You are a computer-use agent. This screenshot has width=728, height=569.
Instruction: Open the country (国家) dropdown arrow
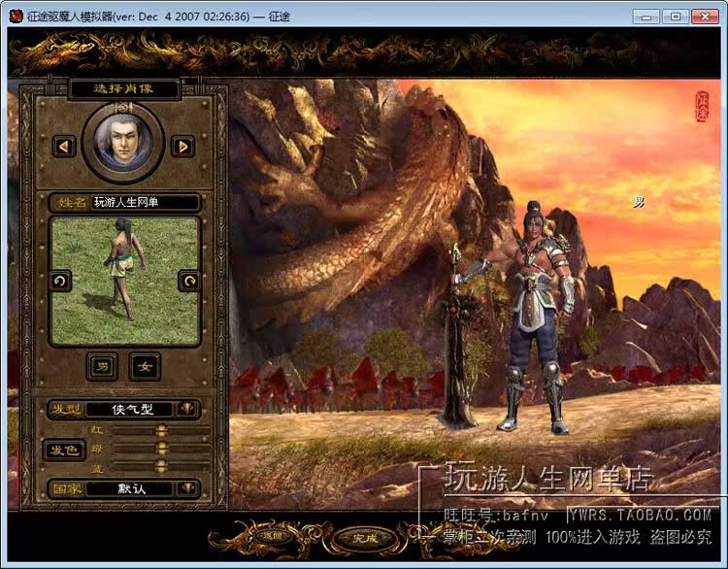[187, 488]
